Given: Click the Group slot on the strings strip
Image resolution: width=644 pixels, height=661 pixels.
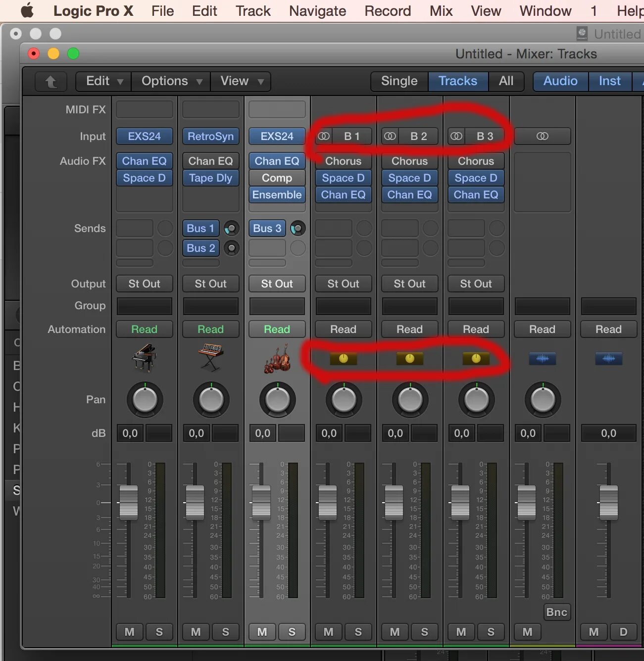Looking at the screenshot, I should click(277, 306).
